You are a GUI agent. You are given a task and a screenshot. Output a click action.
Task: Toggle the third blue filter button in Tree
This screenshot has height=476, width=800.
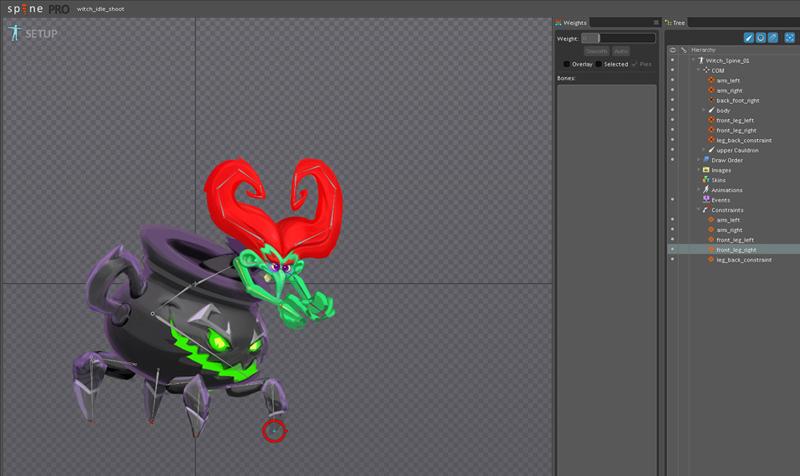point(773,38)
